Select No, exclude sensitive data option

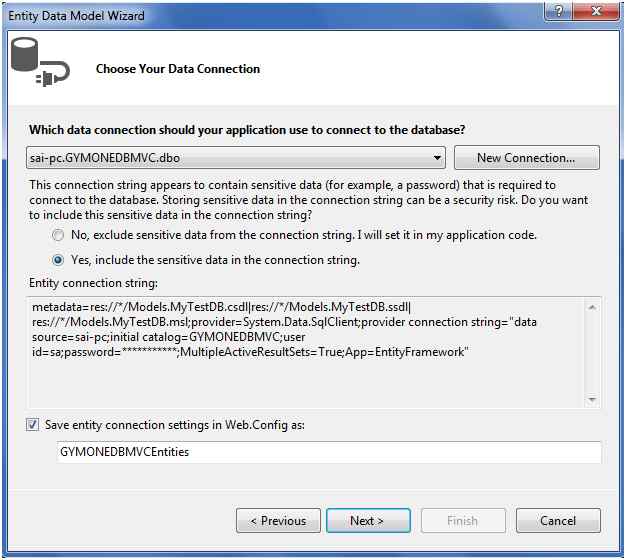coord(58,235)
